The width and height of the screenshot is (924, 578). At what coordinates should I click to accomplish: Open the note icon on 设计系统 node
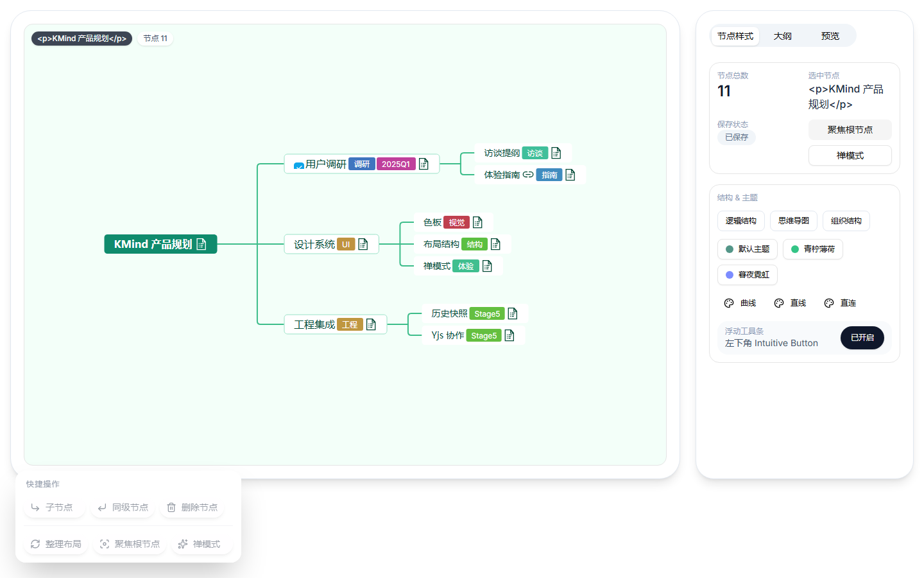[x=363, y=244]
